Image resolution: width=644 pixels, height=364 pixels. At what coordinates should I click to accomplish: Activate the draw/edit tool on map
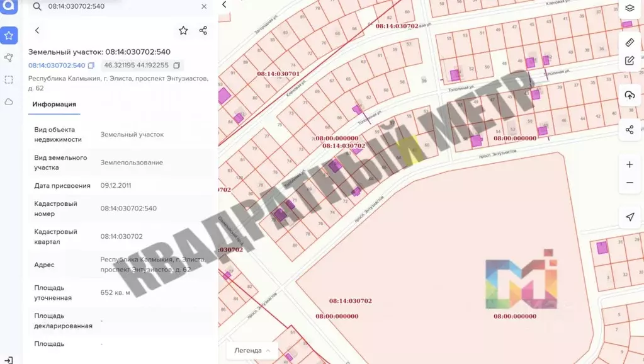click(x=630, y=61)
